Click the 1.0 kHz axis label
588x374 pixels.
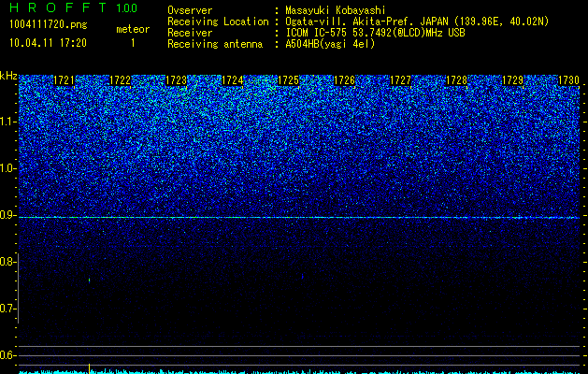point(7,168)
